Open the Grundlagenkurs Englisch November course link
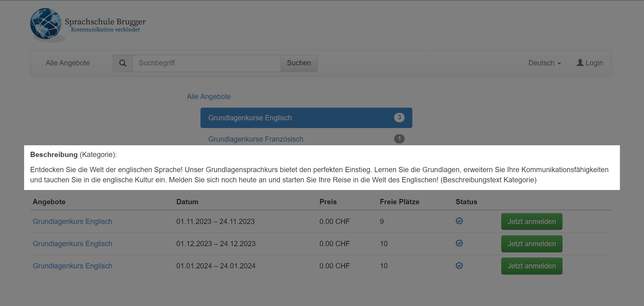Screen dimensions: 644x306 click(72, 221)
